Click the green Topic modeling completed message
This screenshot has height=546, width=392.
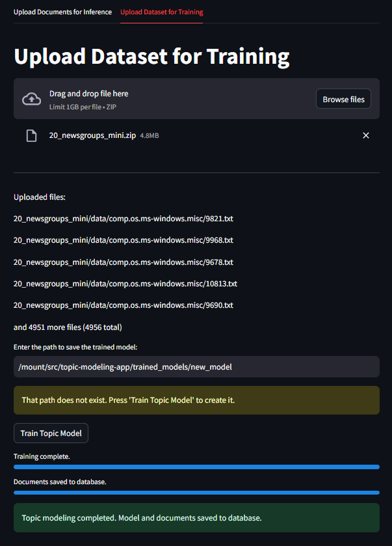(196, 518)
